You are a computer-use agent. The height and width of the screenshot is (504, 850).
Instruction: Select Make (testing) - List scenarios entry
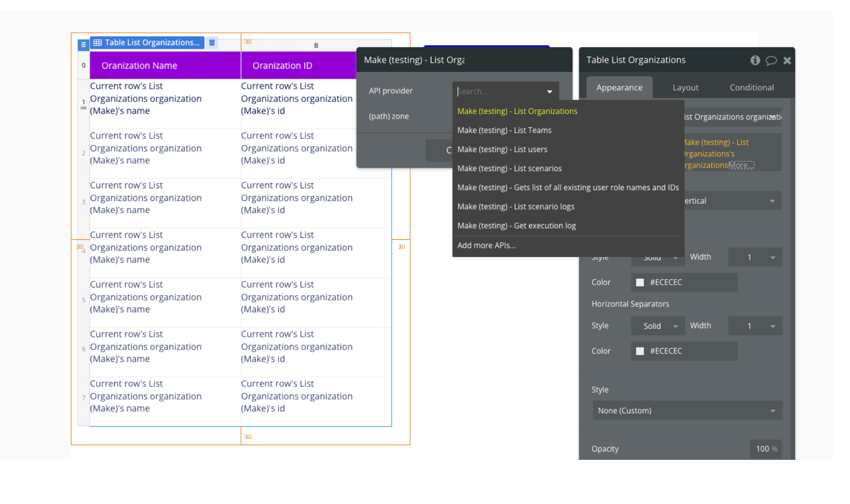509,168
